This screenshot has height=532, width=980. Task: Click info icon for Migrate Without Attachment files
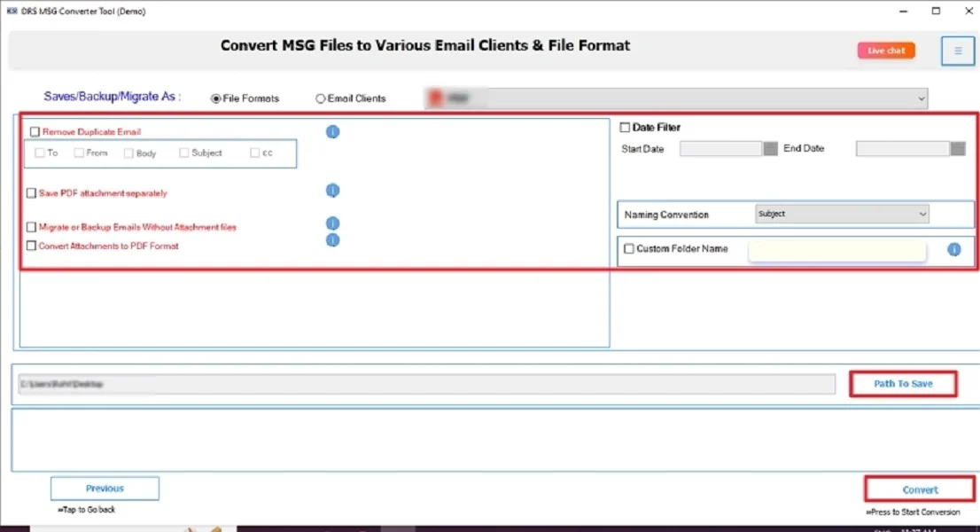[x=333, y=224]
